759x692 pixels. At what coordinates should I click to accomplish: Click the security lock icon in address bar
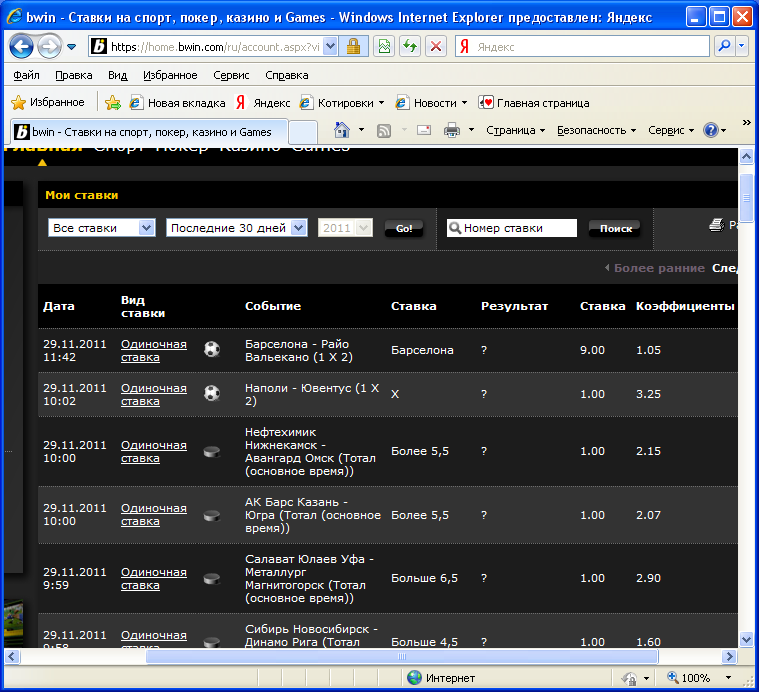coord(353,46)
